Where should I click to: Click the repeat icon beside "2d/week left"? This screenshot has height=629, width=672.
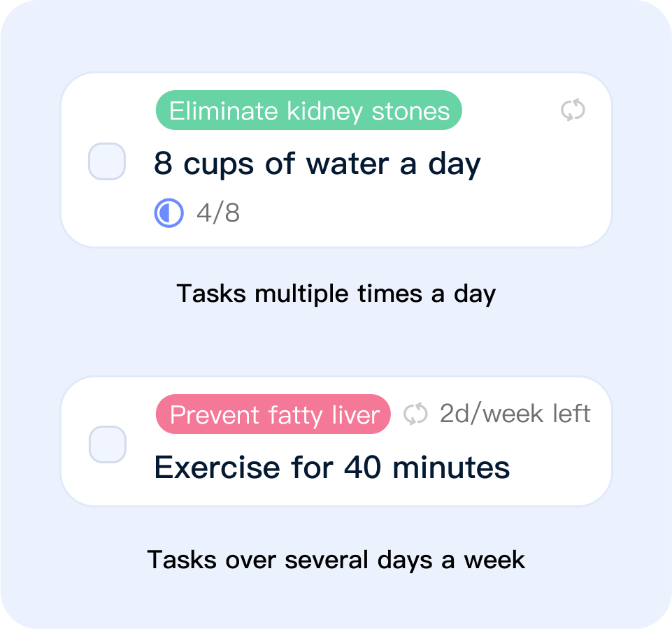415,414
